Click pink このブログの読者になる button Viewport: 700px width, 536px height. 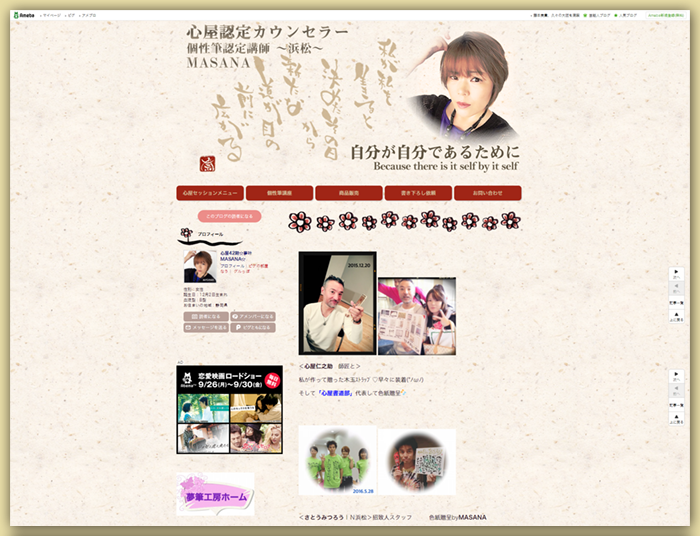click(229, 216)
